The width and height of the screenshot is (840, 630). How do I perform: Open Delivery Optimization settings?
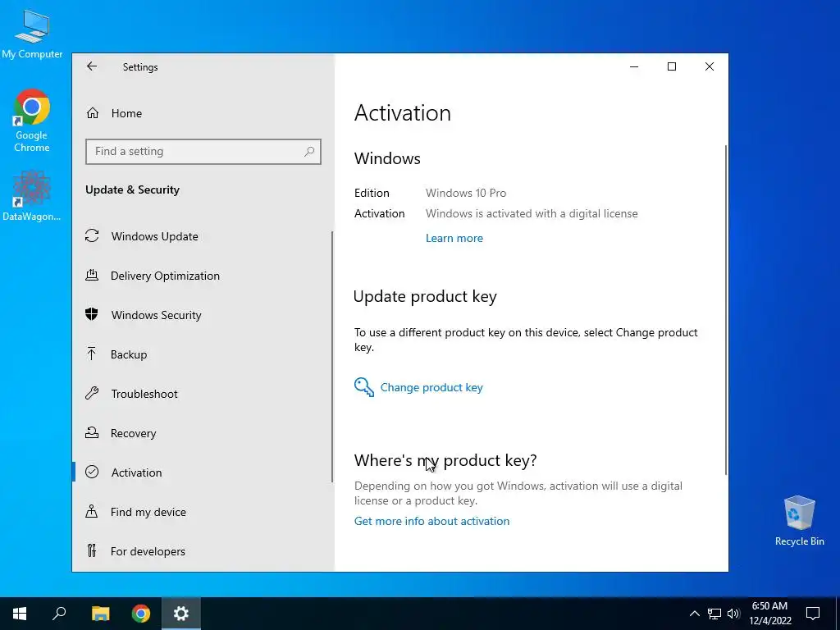coord(203,276)
